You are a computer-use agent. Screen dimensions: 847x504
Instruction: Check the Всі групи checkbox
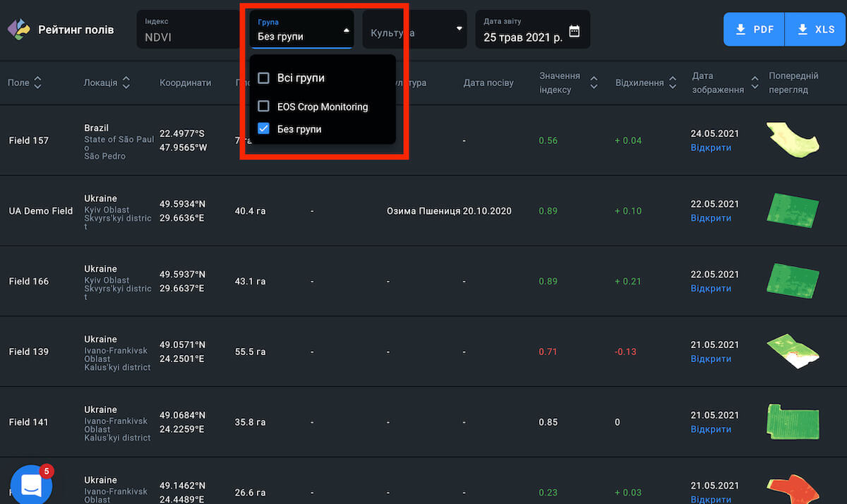pyautogui.click(x=264, y=78)
